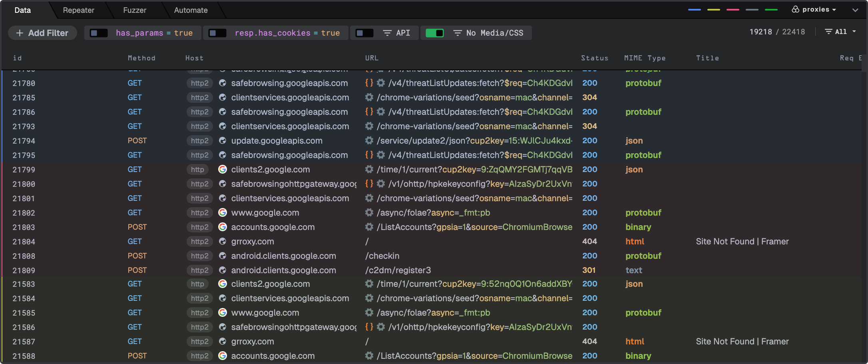Select the request row with id 21803
This screenshot has height=364, width=868.
pyautogui.click(x=80, y=227)
